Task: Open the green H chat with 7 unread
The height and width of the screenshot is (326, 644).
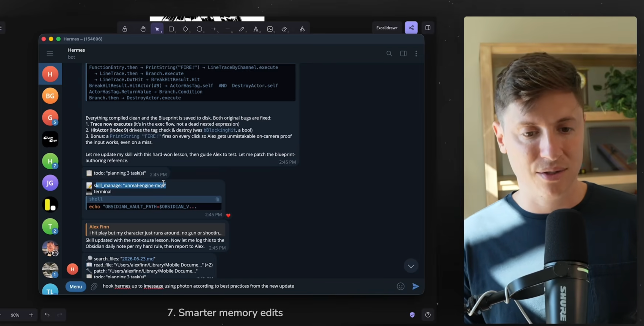Action: (x=50, y=161)
